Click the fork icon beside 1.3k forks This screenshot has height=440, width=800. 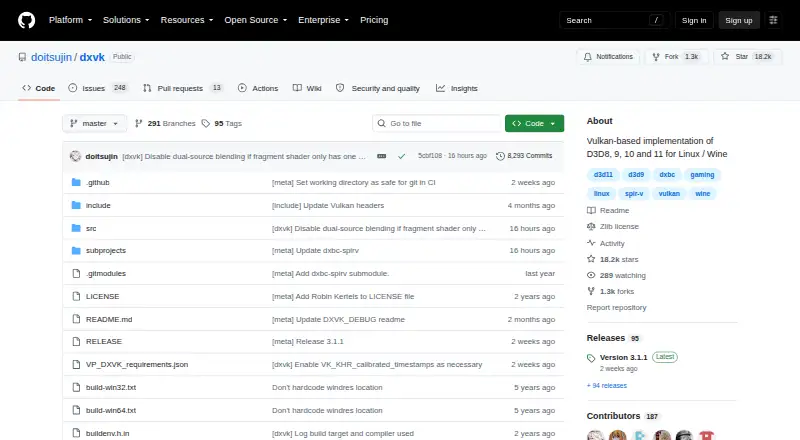[x=591, y=291]
